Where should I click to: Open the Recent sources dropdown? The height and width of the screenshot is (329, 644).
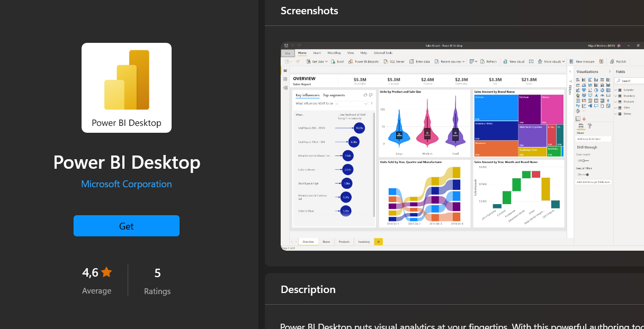pos(463,62)
